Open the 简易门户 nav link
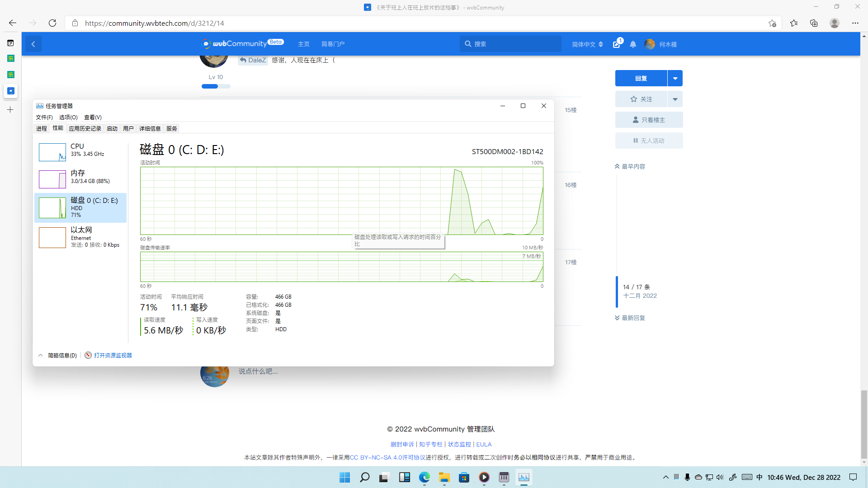The image size is (868, 488). coord(333,44)
